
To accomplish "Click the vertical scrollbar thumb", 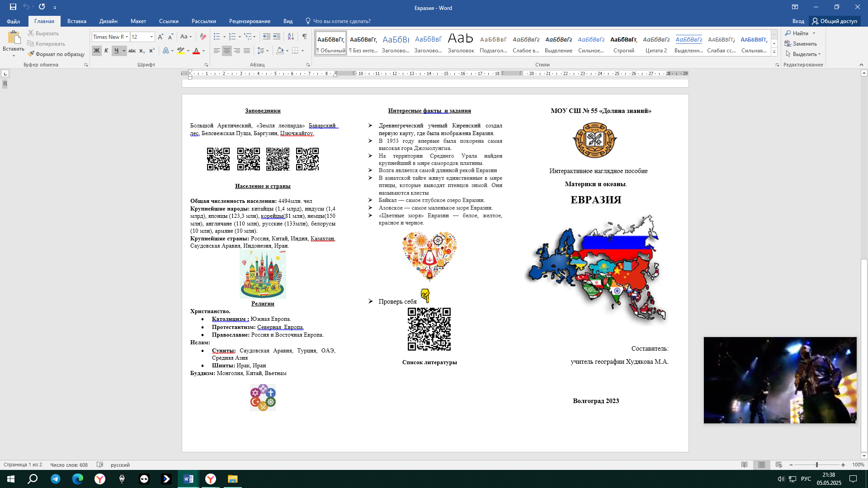I will tap(864, 355).
